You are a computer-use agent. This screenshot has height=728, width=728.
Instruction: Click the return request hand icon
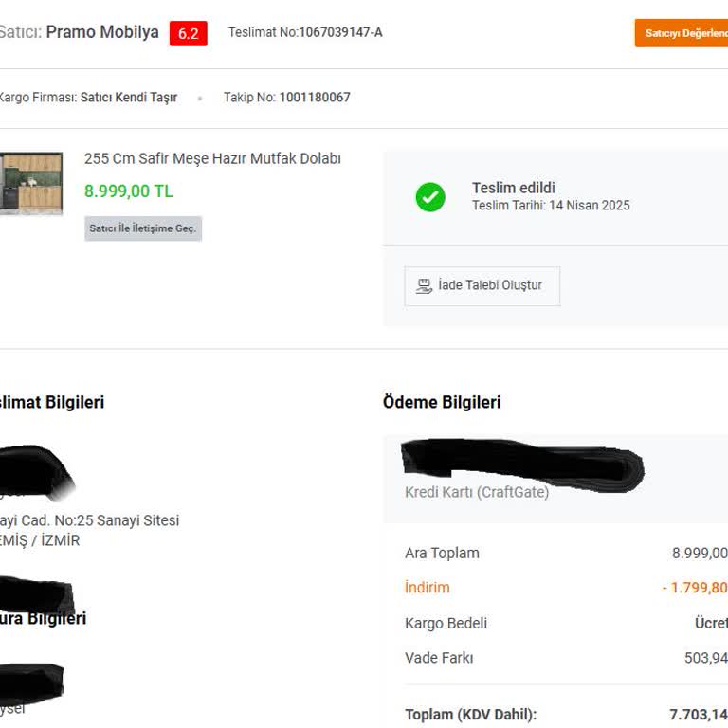tap(424, 285)
